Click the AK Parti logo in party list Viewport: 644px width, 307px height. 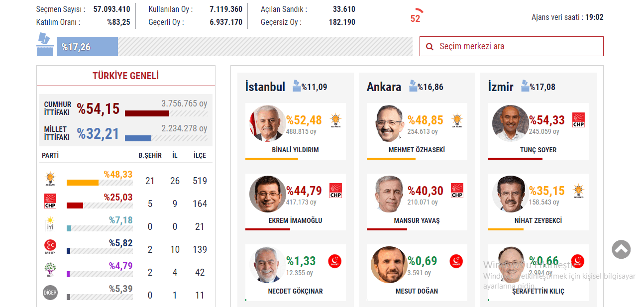(50, 179)
